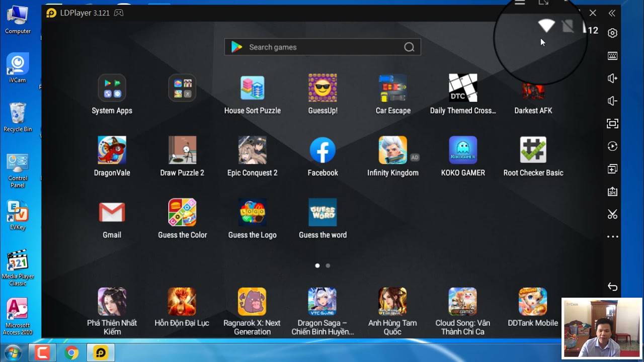Open Guess the Logo game

click(252, 212)
